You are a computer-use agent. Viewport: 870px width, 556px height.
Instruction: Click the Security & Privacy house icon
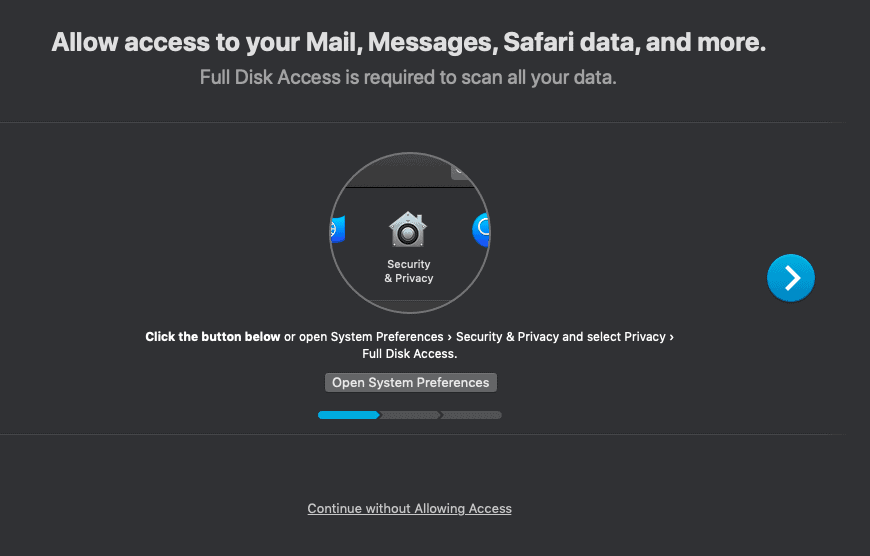point(408,230)
